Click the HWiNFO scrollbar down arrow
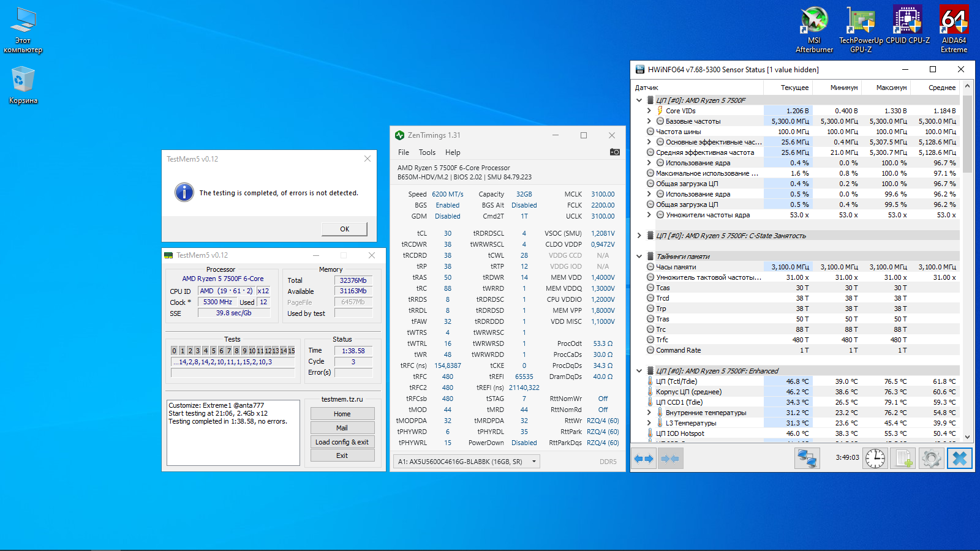This screenshot has height=551, width=980. (x=967, y=437)
